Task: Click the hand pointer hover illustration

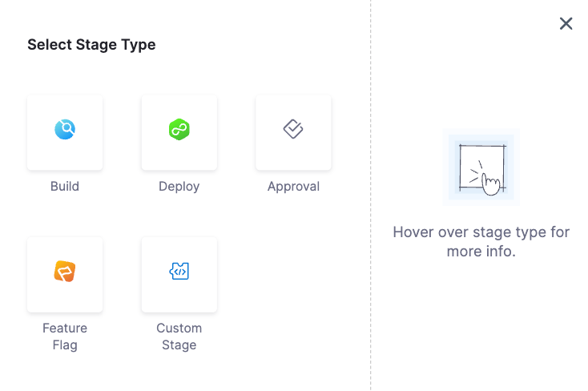Action: (x=481, y=167)
